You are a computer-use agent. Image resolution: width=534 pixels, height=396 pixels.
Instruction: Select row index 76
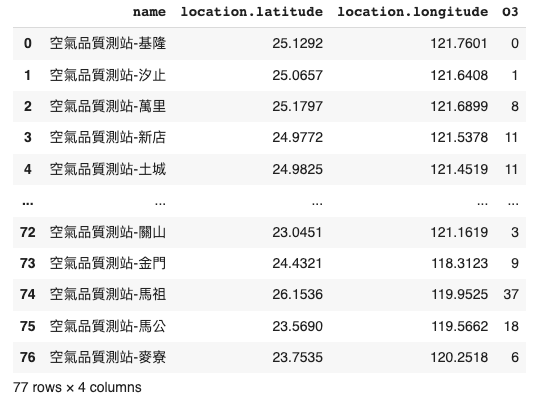pos(28,357)
